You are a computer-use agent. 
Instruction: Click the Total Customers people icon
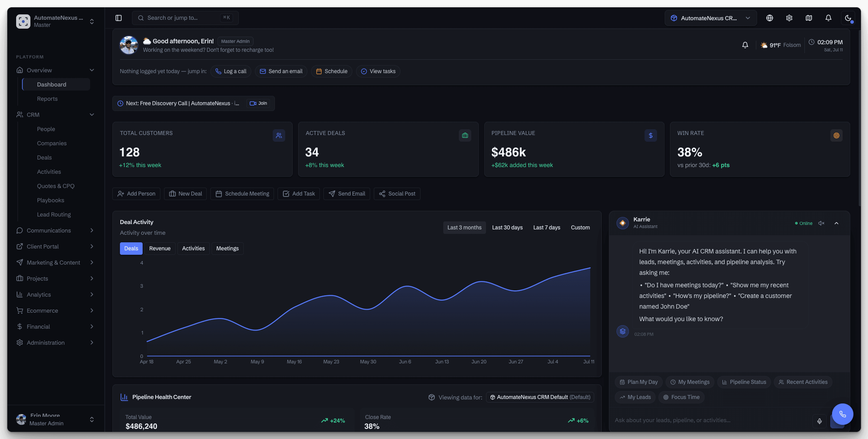[279, 135]
